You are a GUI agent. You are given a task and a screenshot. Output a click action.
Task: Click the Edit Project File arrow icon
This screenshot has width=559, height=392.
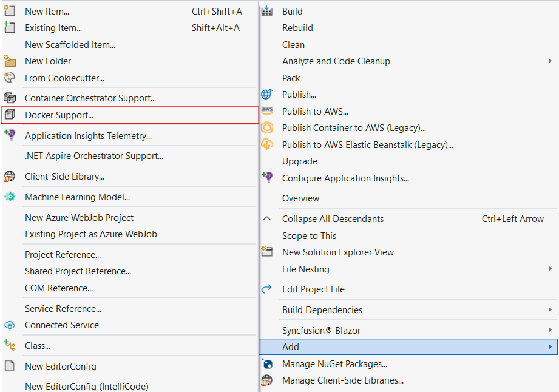(x=266, y=289)
